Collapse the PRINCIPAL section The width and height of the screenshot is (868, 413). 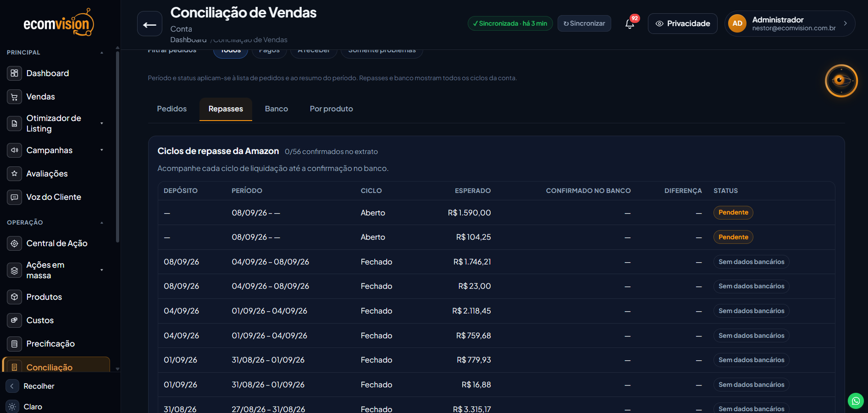point(102,53)
